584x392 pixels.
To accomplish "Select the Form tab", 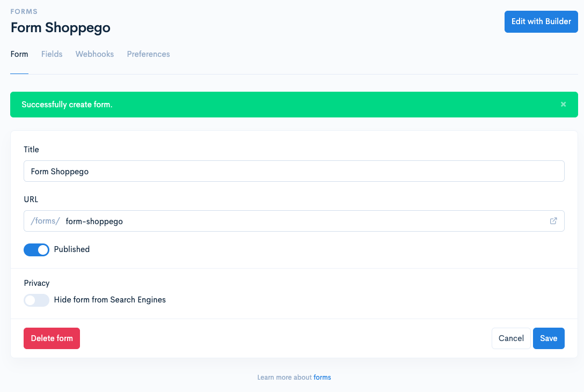I will point(19,54).
